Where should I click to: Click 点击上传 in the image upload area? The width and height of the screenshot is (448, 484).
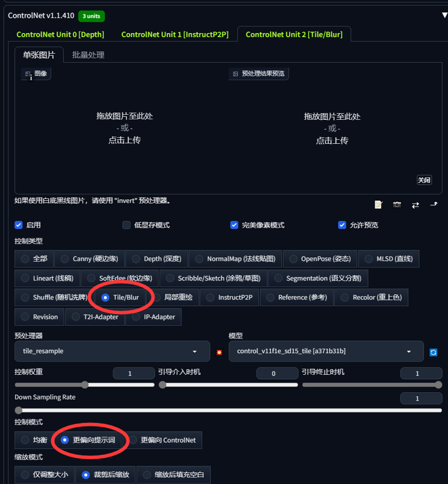click(x=124, y=140)
